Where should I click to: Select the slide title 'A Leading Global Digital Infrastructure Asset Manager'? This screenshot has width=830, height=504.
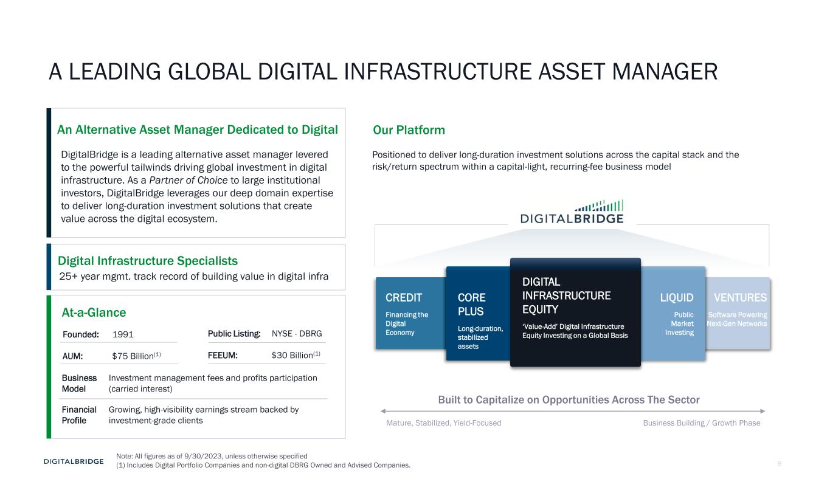point(383,72)
